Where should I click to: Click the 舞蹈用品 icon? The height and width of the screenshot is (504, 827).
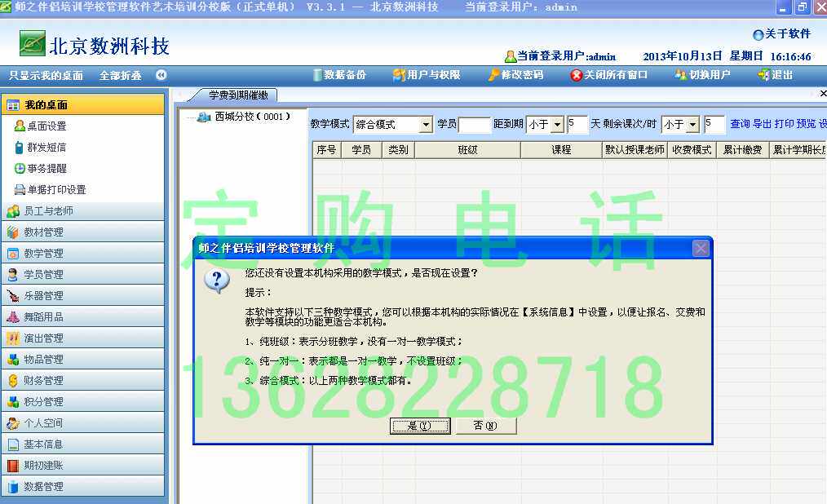pyautogui.click(x=13, y=317)
